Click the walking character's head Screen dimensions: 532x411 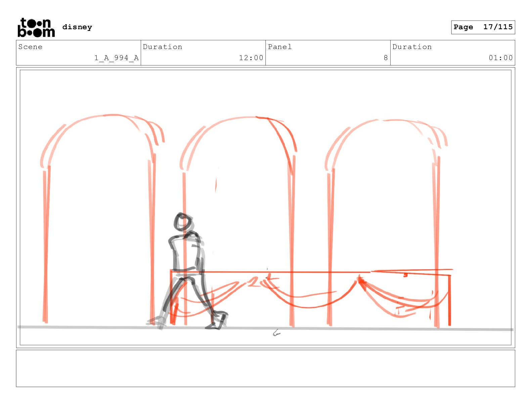click(x=183, y=222)
